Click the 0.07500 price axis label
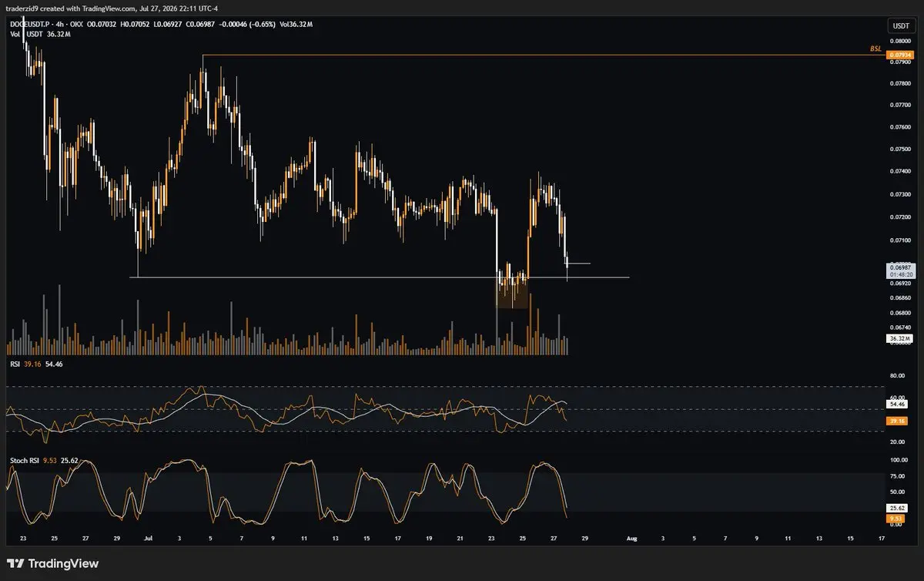 (899, 149)
